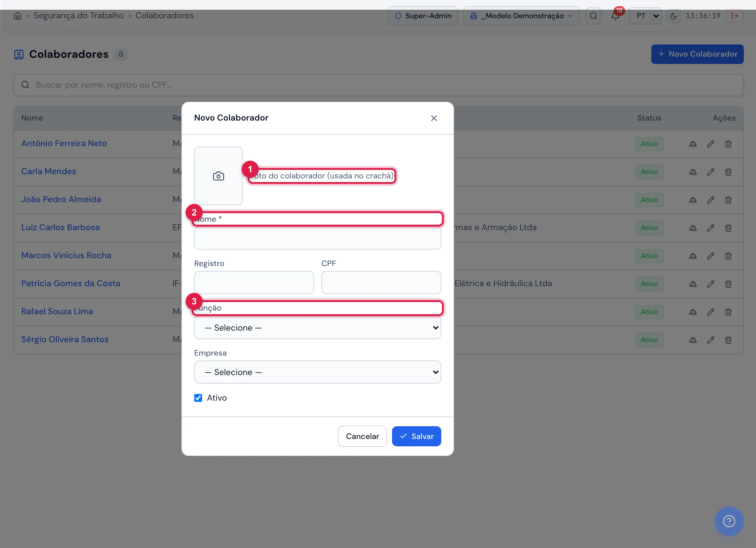The width and height of the screenshot is (756, 548).
Task: Click the Nome column header
Action: pos(32,118)
